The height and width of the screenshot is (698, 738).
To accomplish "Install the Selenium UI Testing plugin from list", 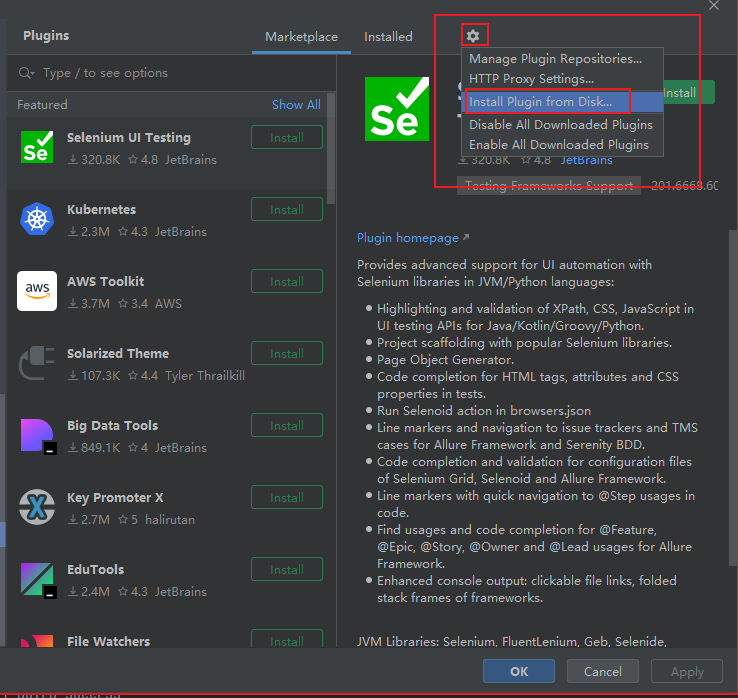I will click(x=287, y=137).
